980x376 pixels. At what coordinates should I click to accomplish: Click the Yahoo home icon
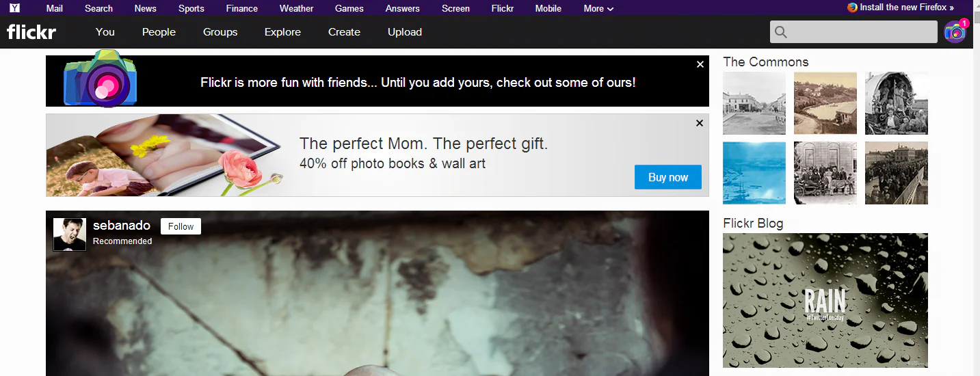pyautogui.click(x=14, y=8)
